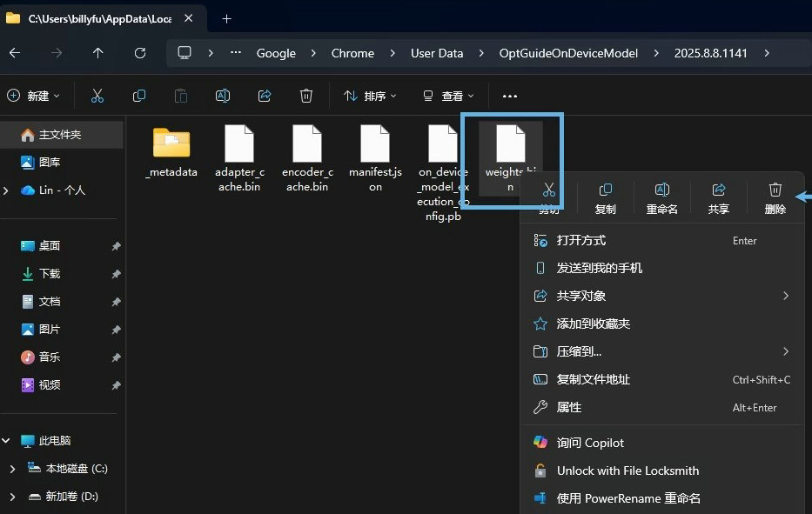Viewport: 812px width, 514px height.
Task: Click the pin icon beside 音乐
Action: point(116,357)
